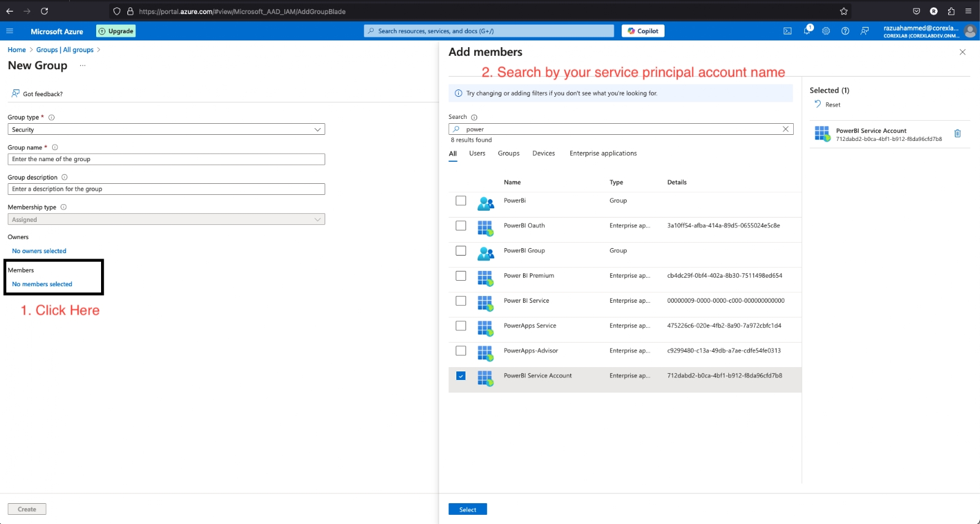Open the notifications bell

pos(807,31)
